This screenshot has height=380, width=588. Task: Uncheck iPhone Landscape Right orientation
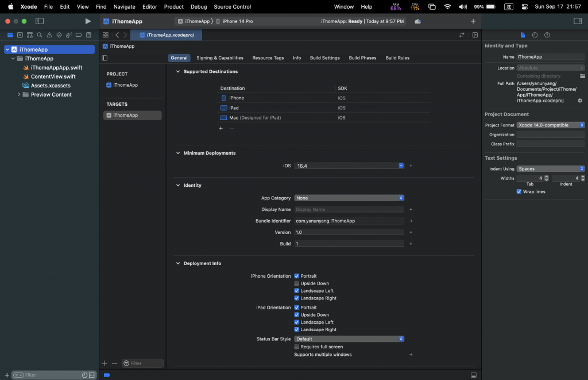click(297, 298)
